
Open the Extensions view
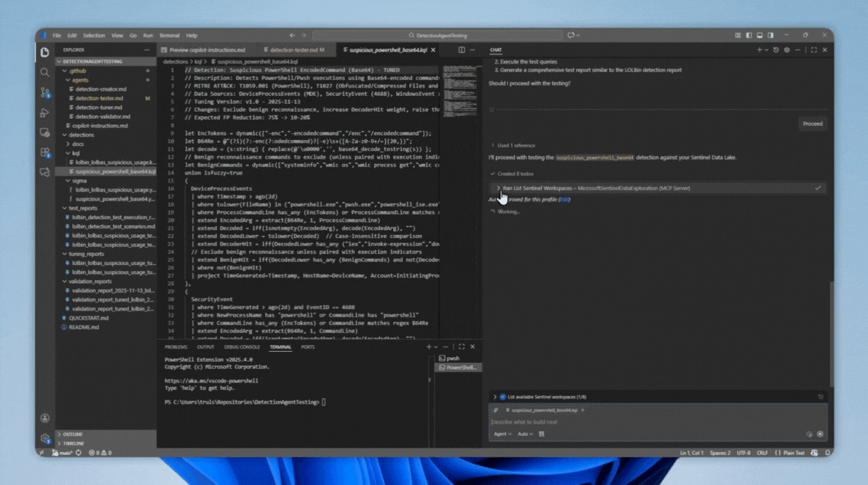click(x=45, y=153)
